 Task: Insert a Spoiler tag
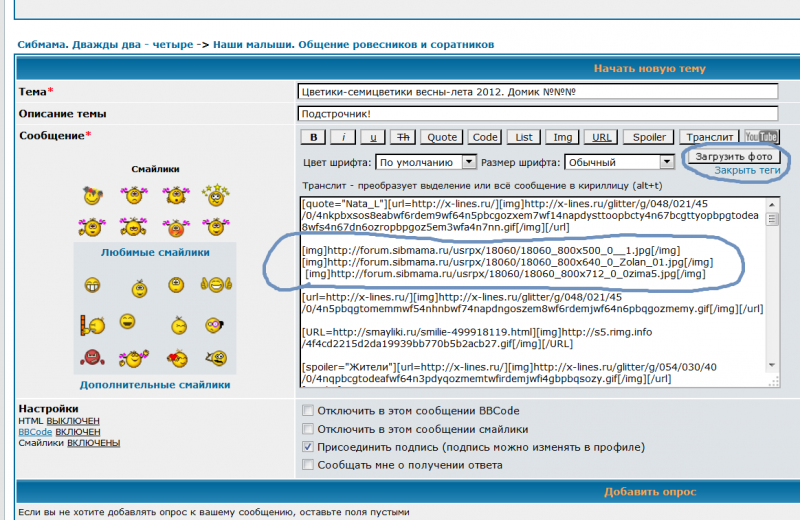649,137
